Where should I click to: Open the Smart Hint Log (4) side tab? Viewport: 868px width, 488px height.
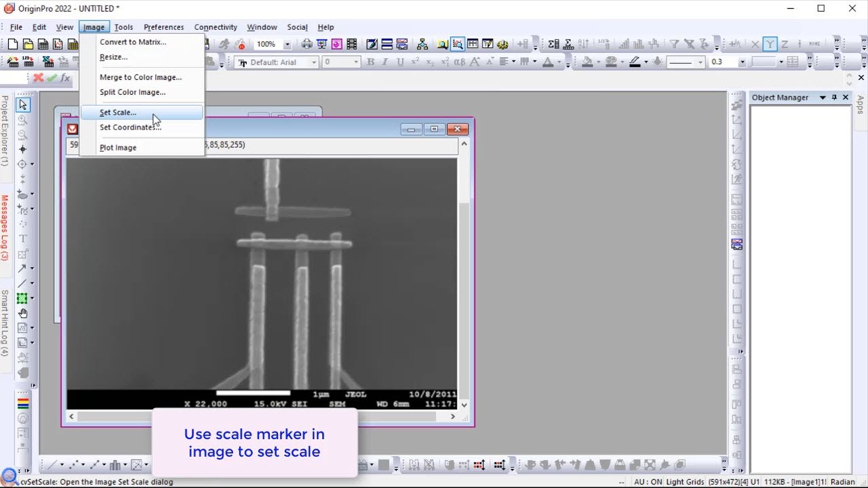5,323
